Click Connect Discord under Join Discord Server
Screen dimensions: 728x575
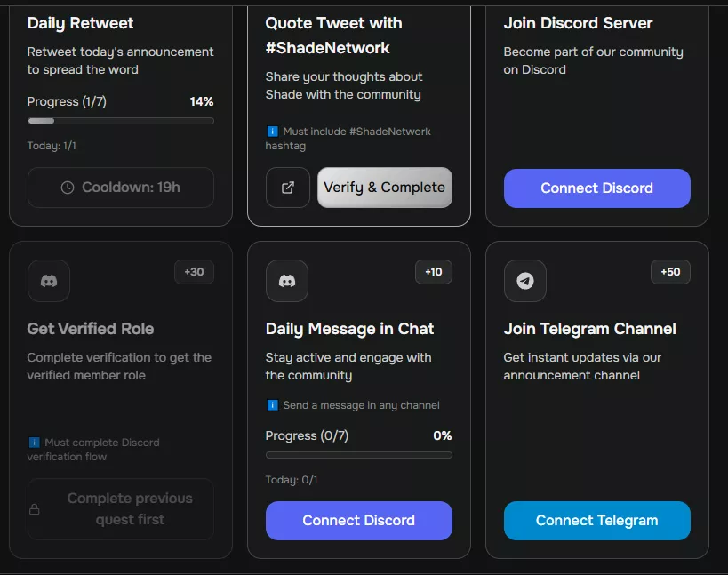[x=596, y=188]
